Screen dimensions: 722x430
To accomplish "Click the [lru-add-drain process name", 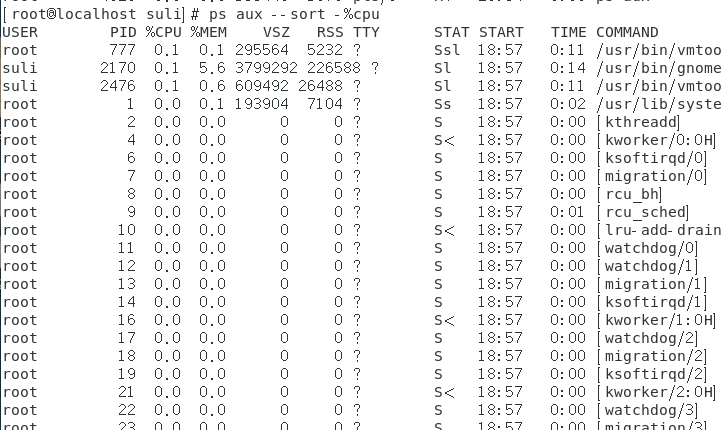I will pyautogui.click(x=659, y=230).
